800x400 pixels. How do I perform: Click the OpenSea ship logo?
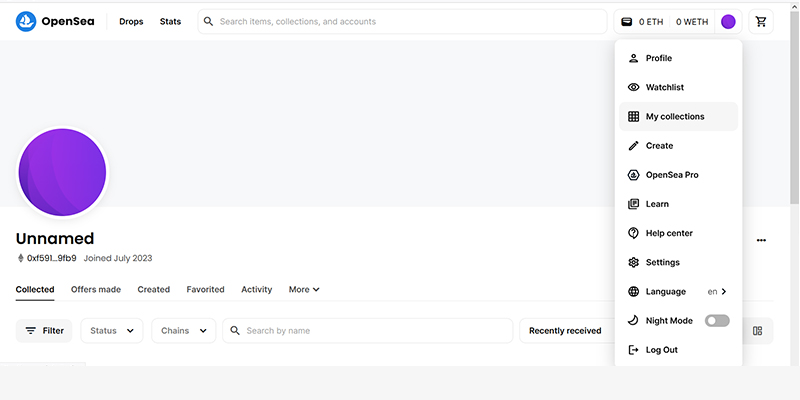click(x=26, y=21)
